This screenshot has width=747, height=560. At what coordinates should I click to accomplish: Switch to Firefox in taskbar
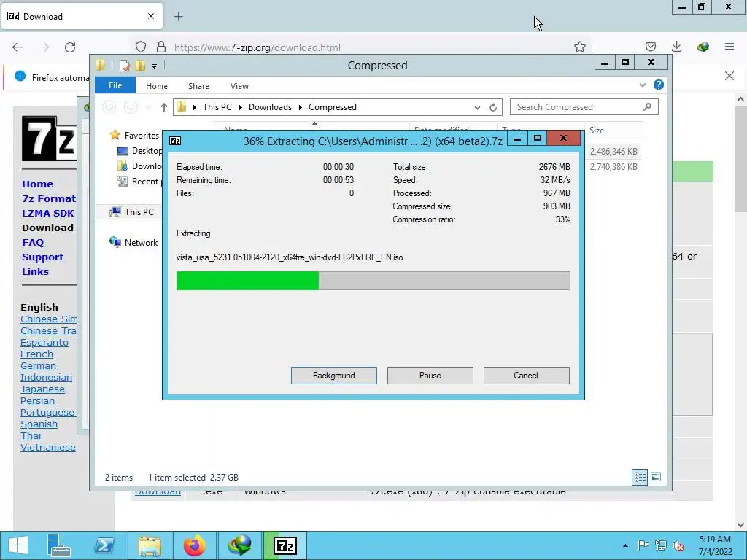coord(194,545)
